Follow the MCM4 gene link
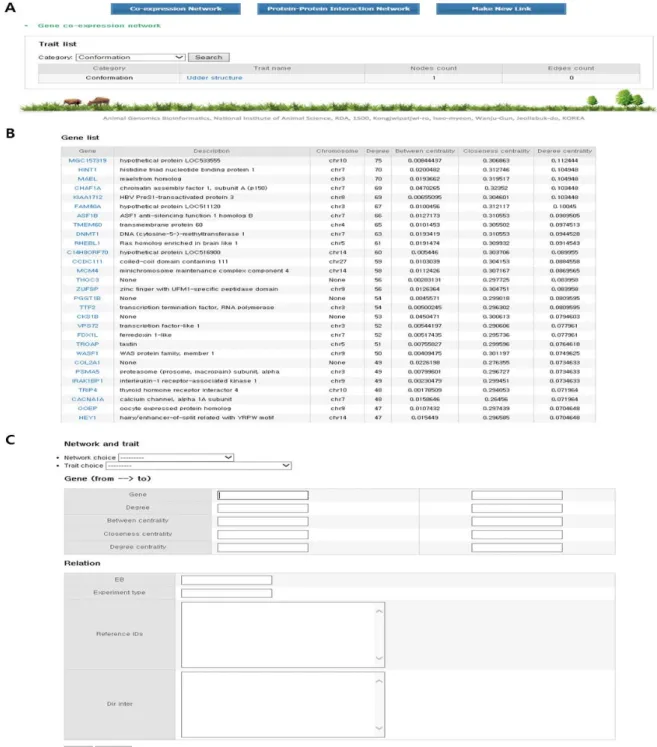Viewport: 657px width, 747px height. (x=87, y=271)
